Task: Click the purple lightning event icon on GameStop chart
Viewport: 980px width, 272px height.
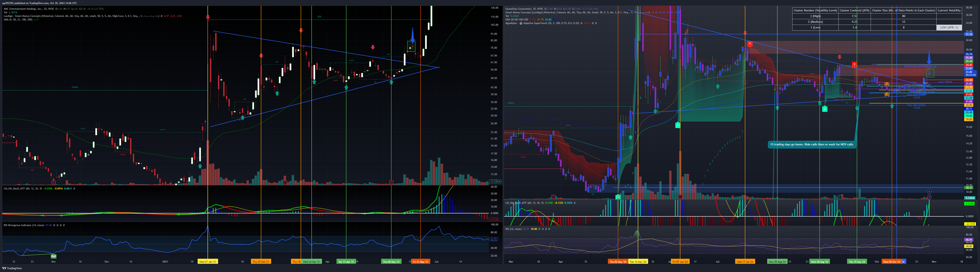Action: pyautogui.click(x=929, y=197)
